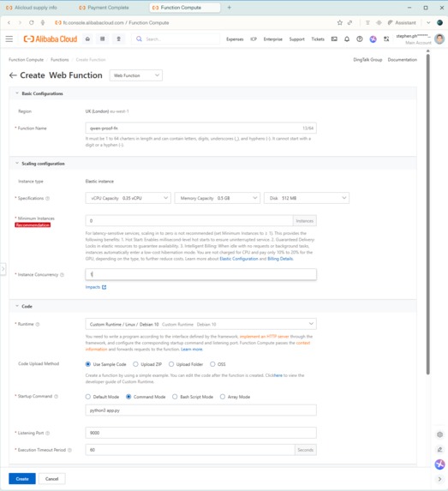Click the Minimum Instances input field
Viewport: 448px width, 491px height.
(x=189, y=221)
